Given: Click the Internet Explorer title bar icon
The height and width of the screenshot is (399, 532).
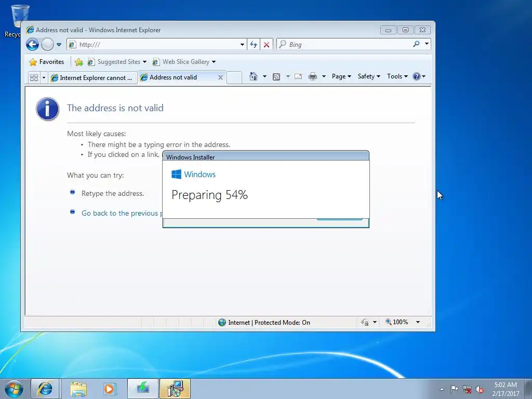Looking at the screenshot, I should coord(30,30).
